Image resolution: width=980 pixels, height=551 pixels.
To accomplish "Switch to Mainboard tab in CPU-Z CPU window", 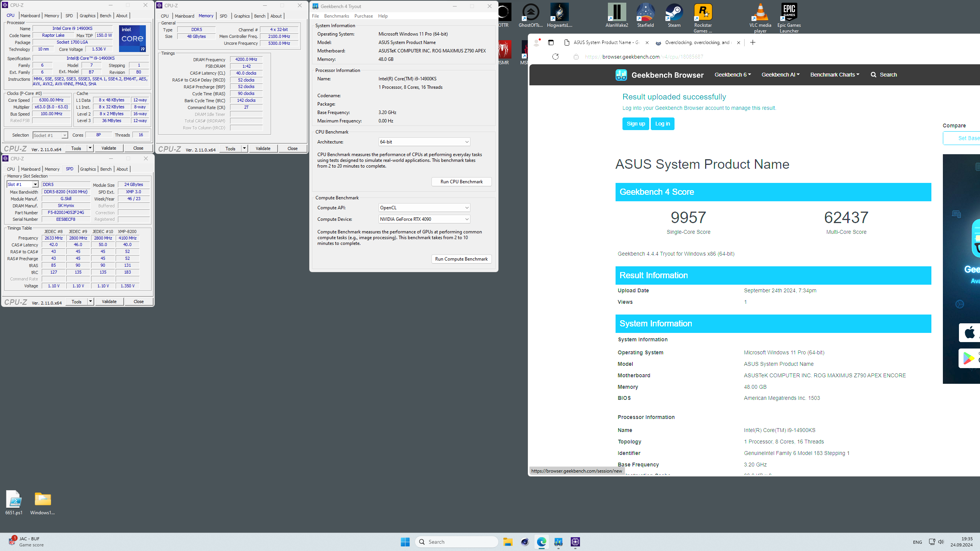I will pyautogui.click(x=30, y=16).
